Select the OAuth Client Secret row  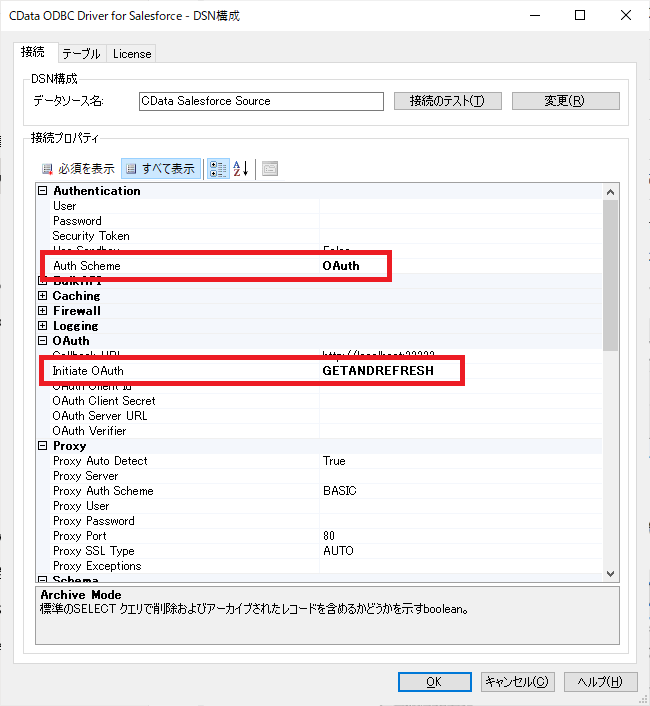point(326,401)
